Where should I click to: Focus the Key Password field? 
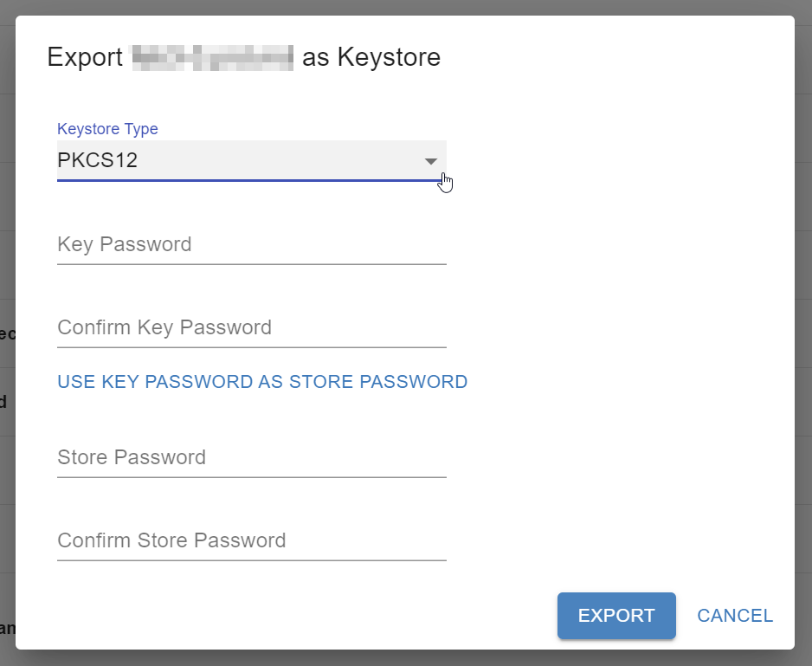[251, 244]
